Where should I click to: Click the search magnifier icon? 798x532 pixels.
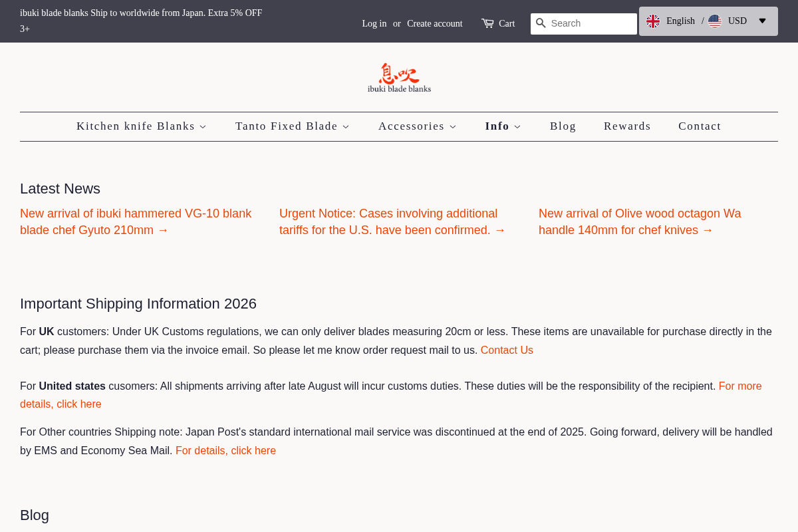pos(541,23)
